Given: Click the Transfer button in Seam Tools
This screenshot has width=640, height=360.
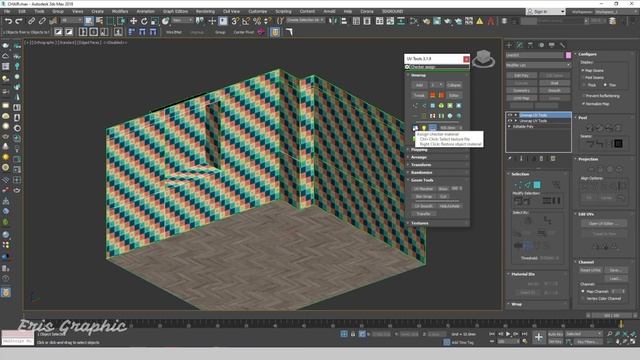Looking at the screenshot, I should [423, 214].
